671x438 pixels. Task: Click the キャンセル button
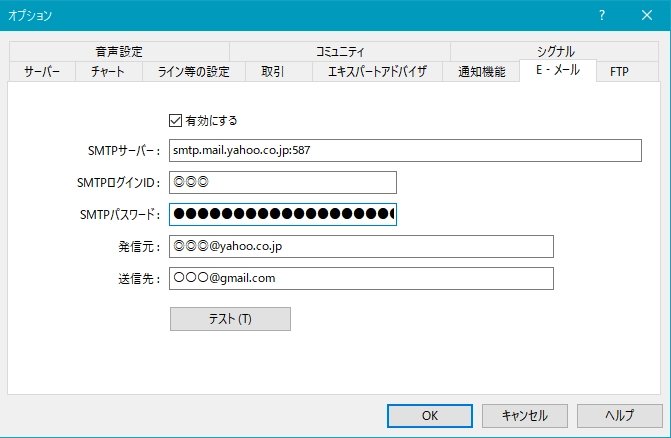point(525,416)
